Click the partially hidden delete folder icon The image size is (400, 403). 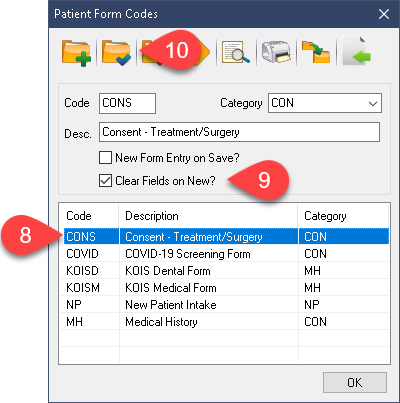[x=149, y=53]
